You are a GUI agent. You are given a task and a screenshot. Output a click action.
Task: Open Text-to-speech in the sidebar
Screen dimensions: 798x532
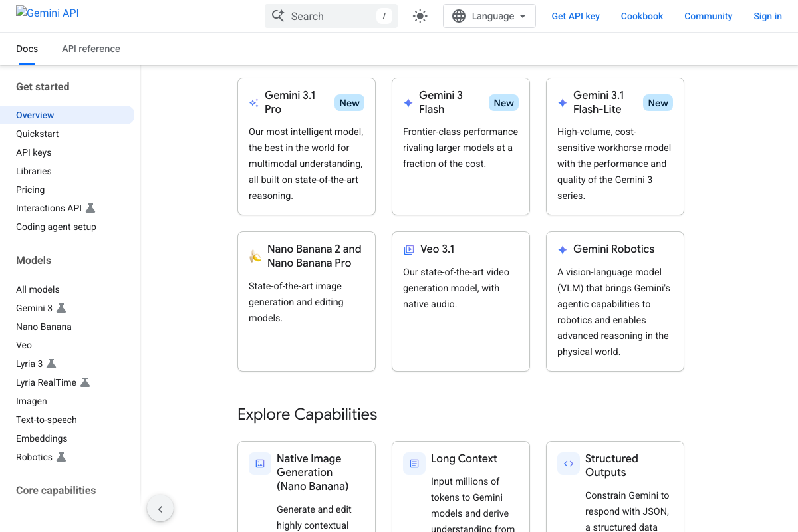coord(47,420)
